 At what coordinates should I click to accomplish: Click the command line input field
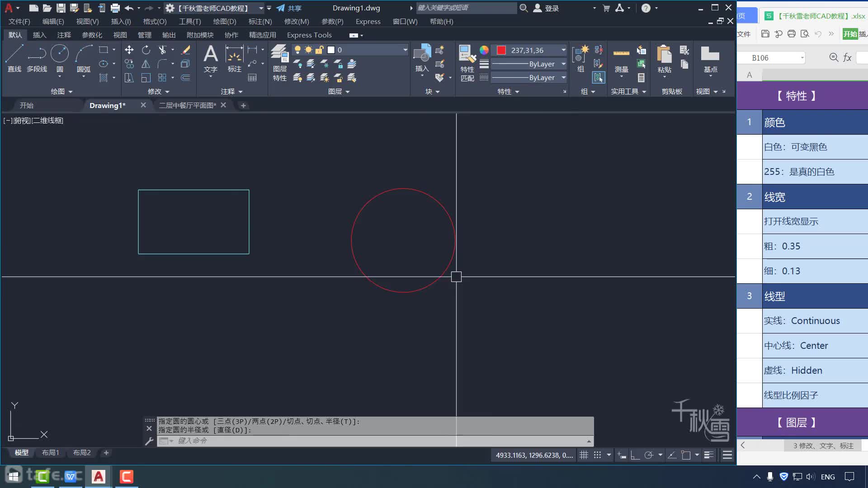coord(375,441)
